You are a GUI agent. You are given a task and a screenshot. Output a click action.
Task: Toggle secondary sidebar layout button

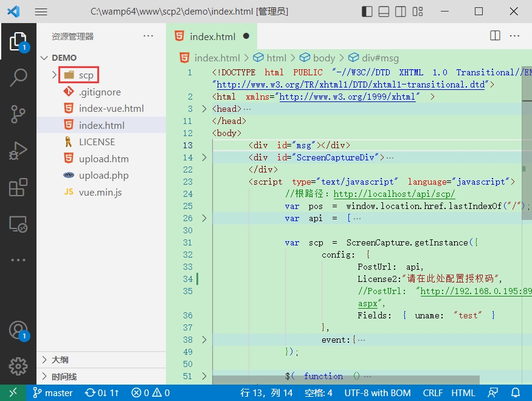click(x=400, y=12)
